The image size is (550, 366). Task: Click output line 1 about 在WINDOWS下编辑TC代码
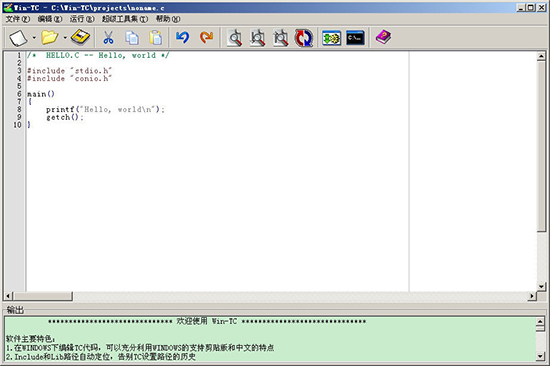pos(140,348)
